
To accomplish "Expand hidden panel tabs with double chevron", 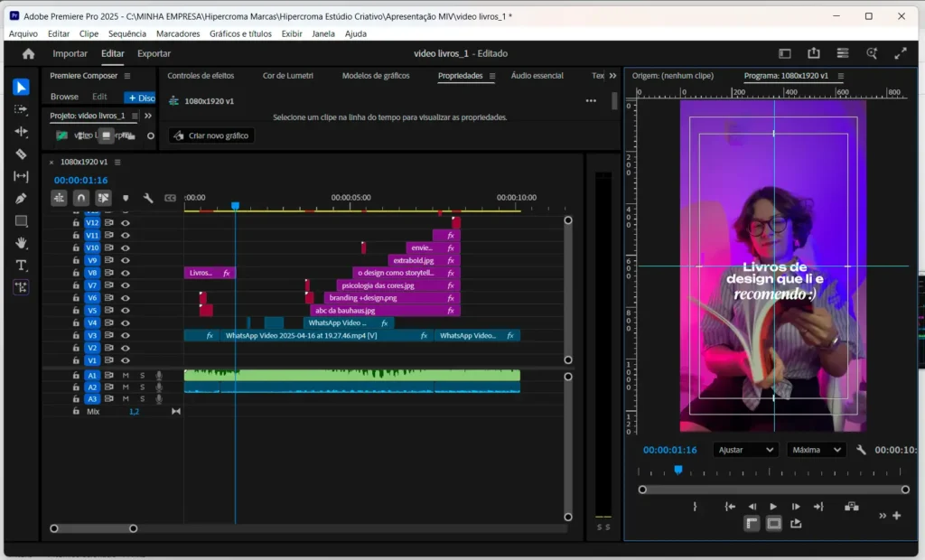I will click(x=612, y=76).
